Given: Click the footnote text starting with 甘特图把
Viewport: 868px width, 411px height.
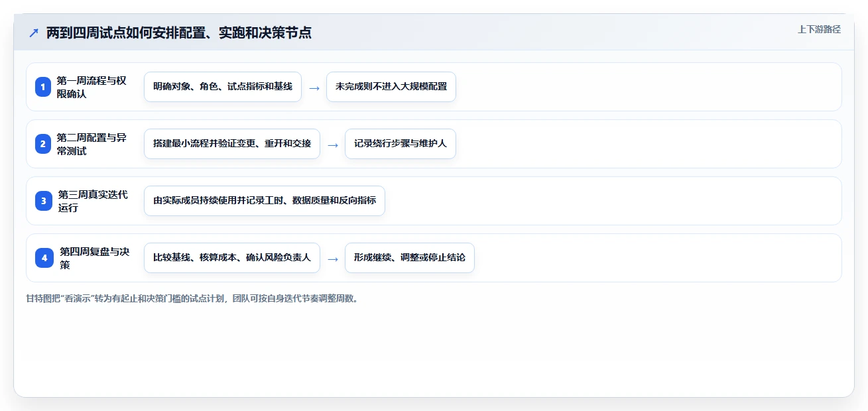Looking at the screenshot, I should point(193,298).
